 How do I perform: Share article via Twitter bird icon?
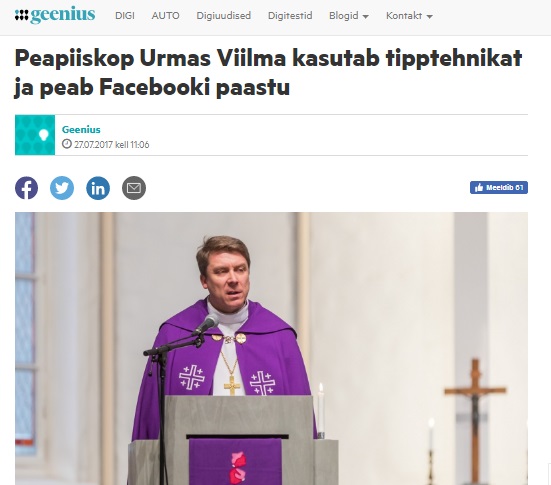tap(62, 188)
